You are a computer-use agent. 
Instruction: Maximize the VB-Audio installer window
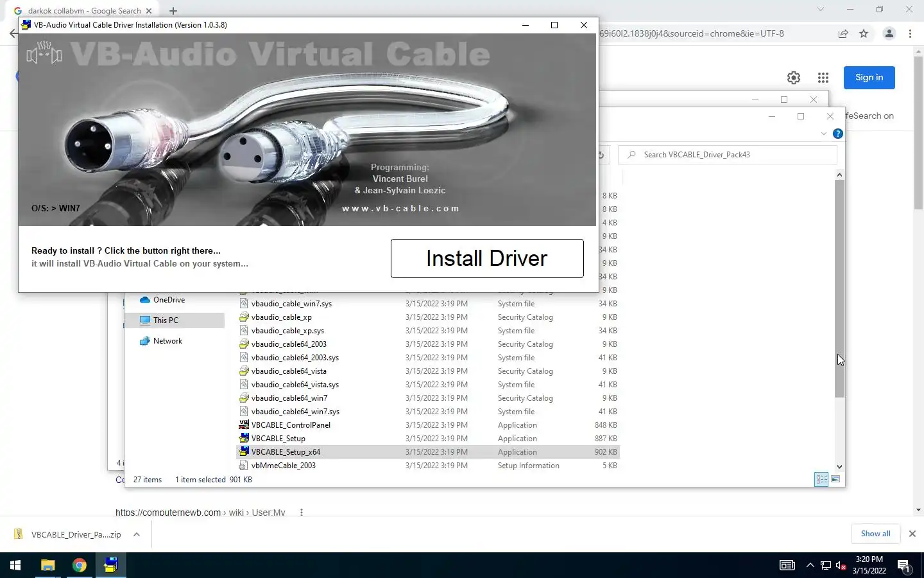tap(554, 25)
